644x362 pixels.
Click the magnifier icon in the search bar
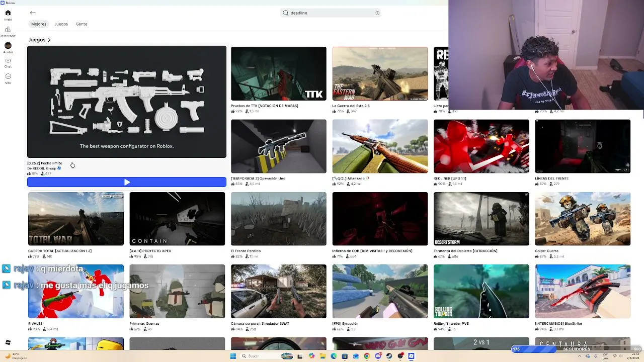pyautogui.click(x=286, y=13)
